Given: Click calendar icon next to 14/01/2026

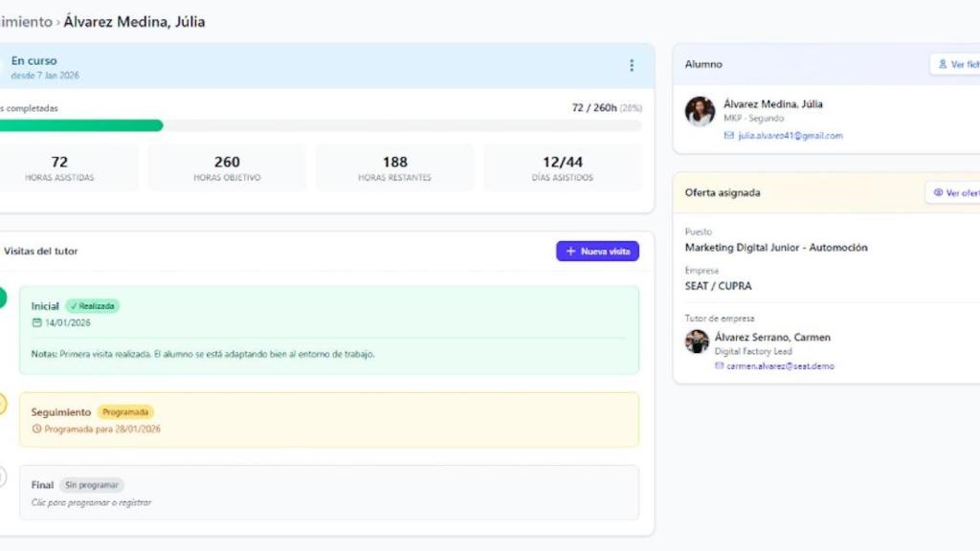Looking at the screenshot, I should click(x=36, y=323).
